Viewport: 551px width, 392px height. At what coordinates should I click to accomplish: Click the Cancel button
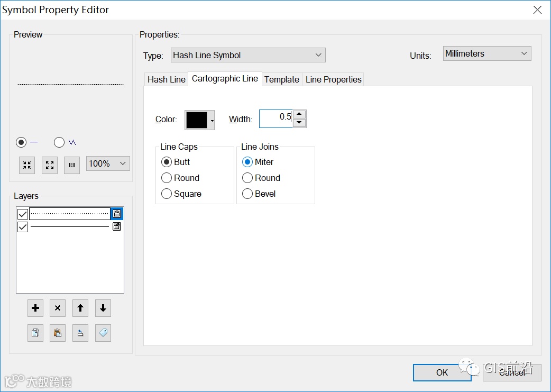coord(512,372)
